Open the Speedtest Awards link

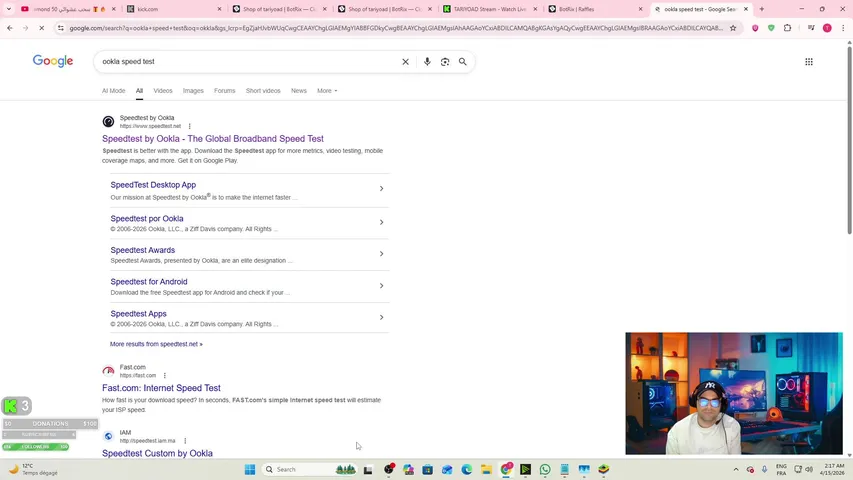pyautogui.click(x=143, y=250)
